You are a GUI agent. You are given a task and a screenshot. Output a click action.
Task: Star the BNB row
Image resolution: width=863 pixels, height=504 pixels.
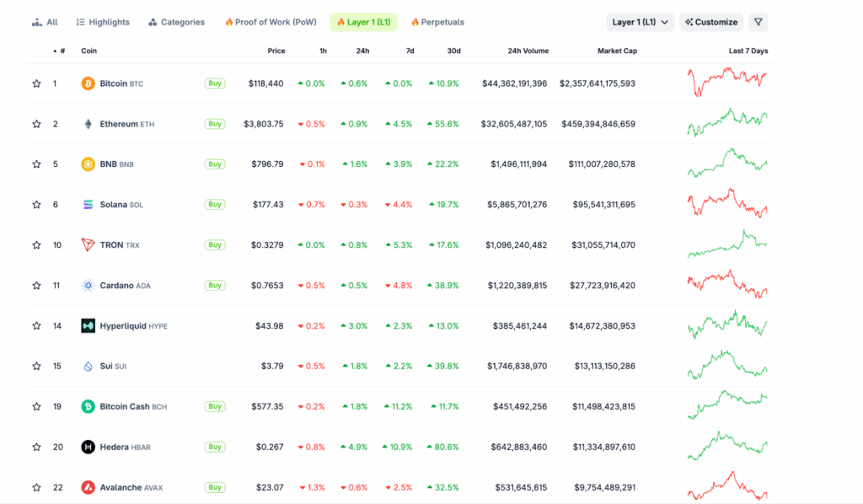point(36,164)
